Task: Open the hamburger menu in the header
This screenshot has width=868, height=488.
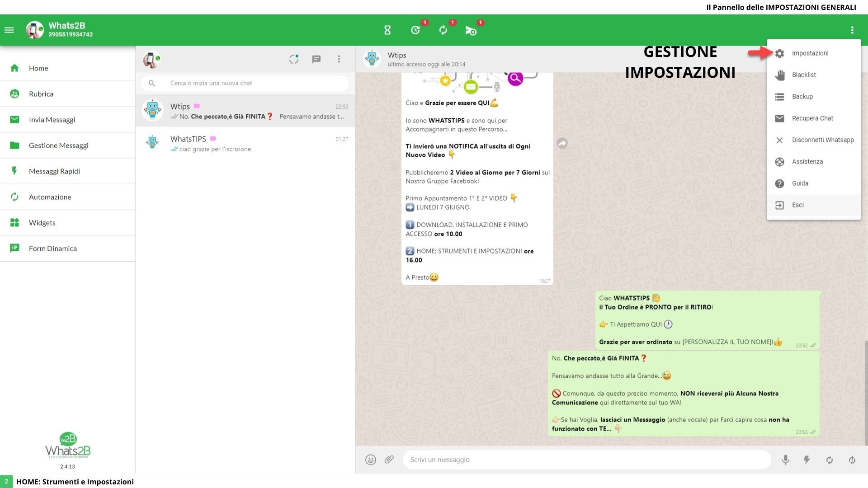Action: click(9, 30)
